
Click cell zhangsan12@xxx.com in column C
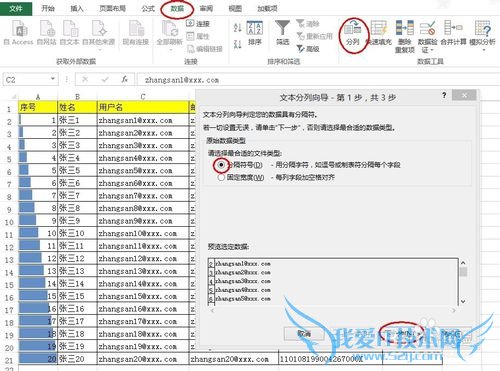coord(143,258)
